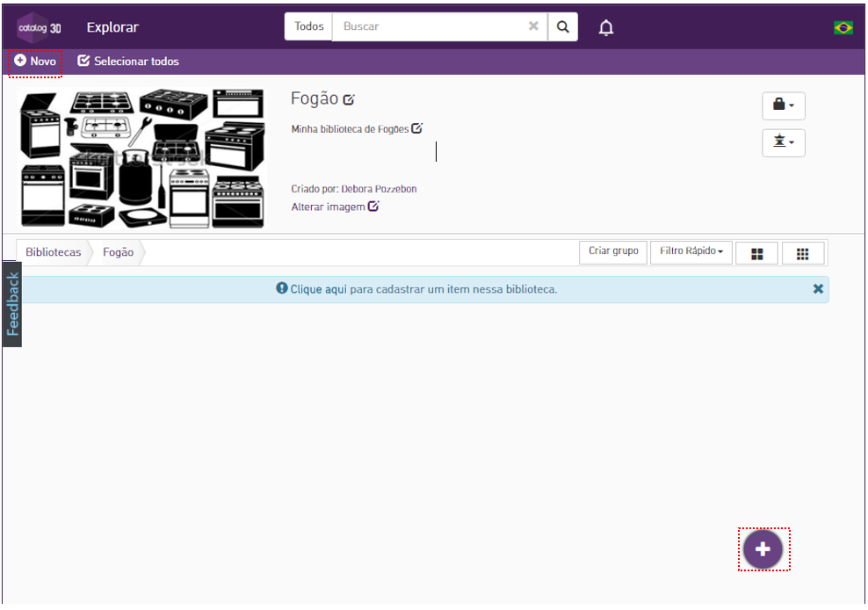Select Fogão breadcrumb

pos(118,252)
